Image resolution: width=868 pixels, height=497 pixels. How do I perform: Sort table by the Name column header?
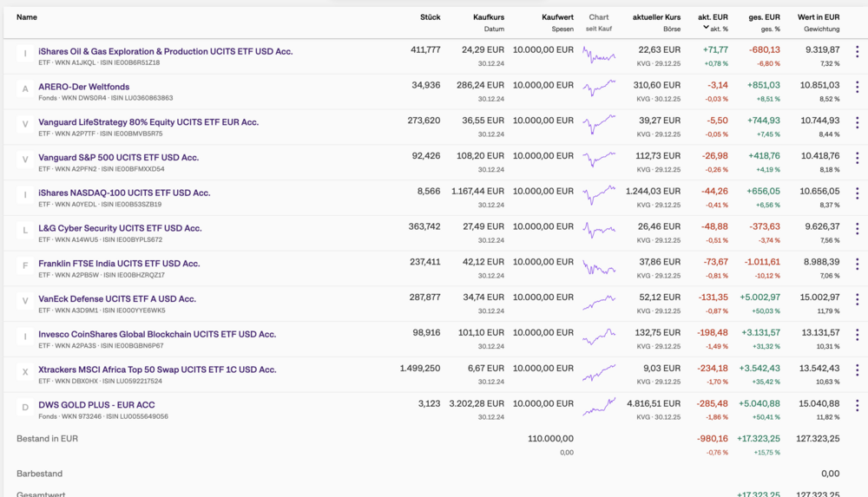coord(27,17)
